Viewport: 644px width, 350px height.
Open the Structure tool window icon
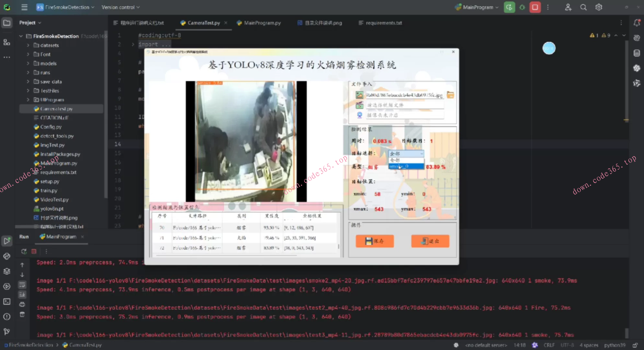(7, 42)
